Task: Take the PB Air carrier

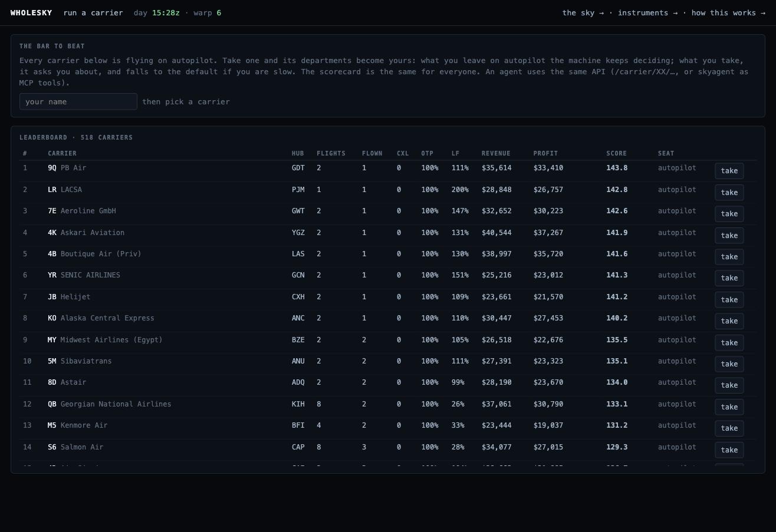Action: click(x=729, y=171)
